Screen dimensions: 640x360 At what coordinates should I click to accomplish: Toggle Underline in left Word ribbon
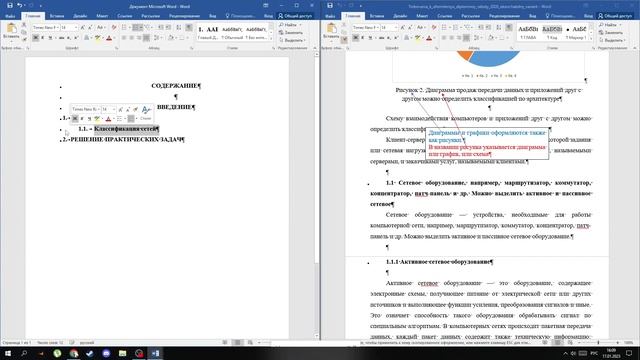click(x=50, y=38)
